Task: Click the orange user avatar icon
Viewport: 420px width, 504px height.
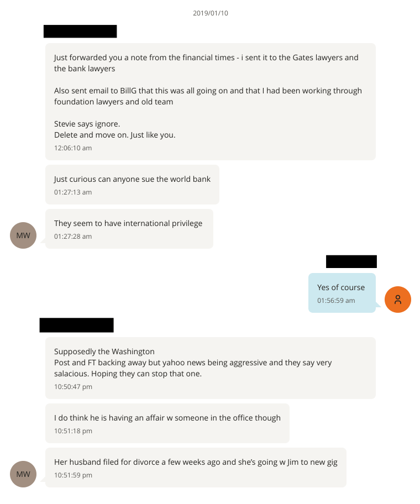Action: [397, 300]
